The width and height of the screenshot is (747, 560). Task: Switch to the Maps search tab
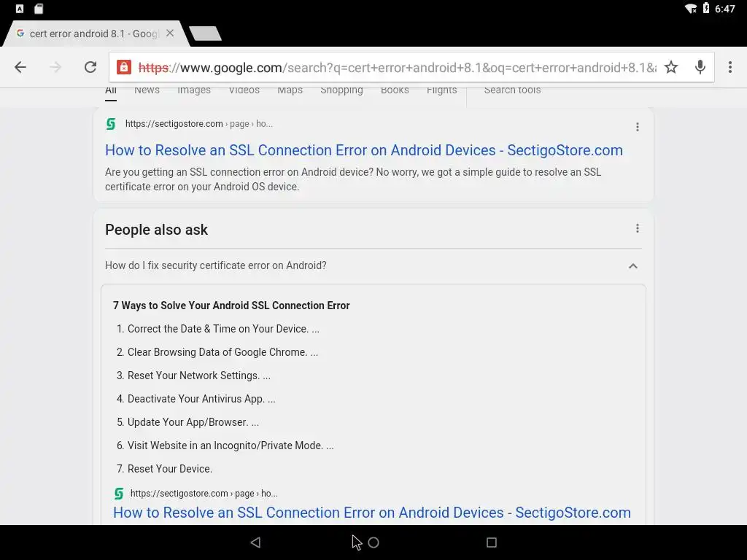pos(290,90)
